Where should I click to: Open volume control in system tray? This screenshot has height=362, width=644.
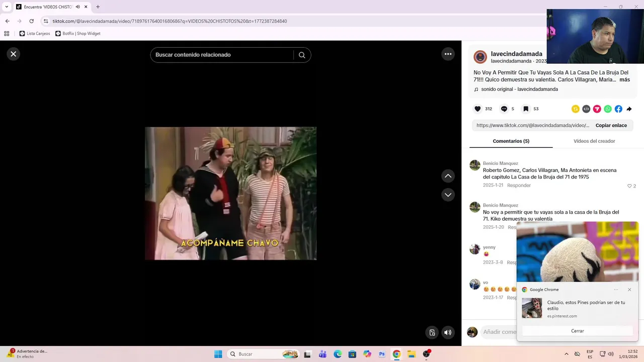(x=610, y=354)
